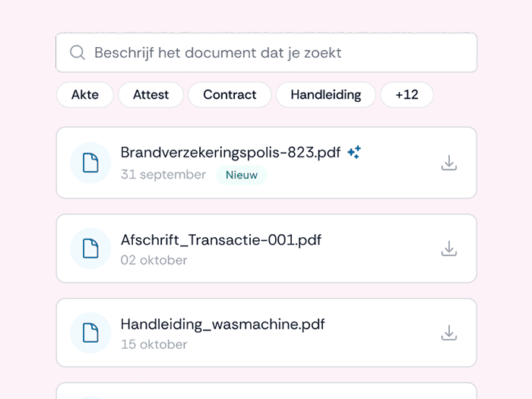The width and height of the screenshot is (532, 399).
Task: Click sparkle AI icon beside Brandverzekeringspolis-823.pdf
Action: coord(354,152)
